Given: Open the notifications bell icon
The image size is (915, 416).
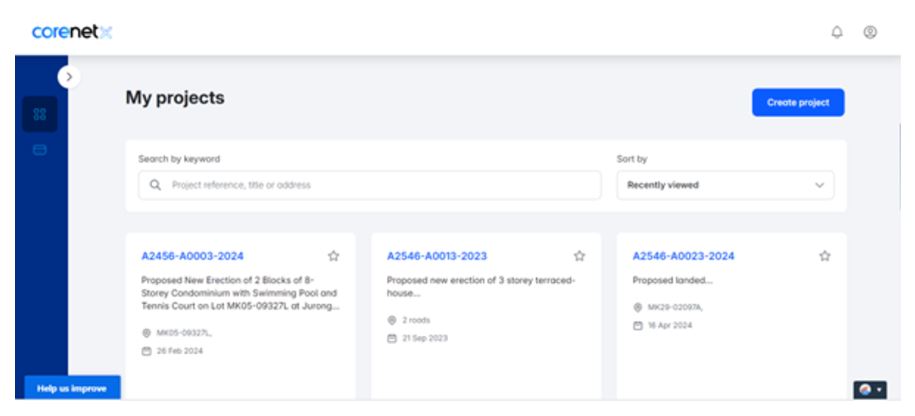Looking at the screenshot, I should tap(837, 32).
